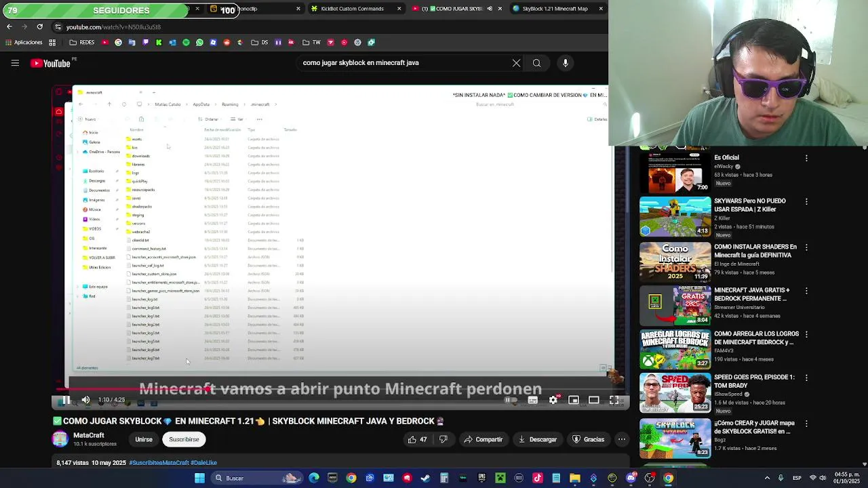Open the Aplicaciones bookmark shortcut
The image size is (868, 488).
pyautogui.click(x=24, y=42)
